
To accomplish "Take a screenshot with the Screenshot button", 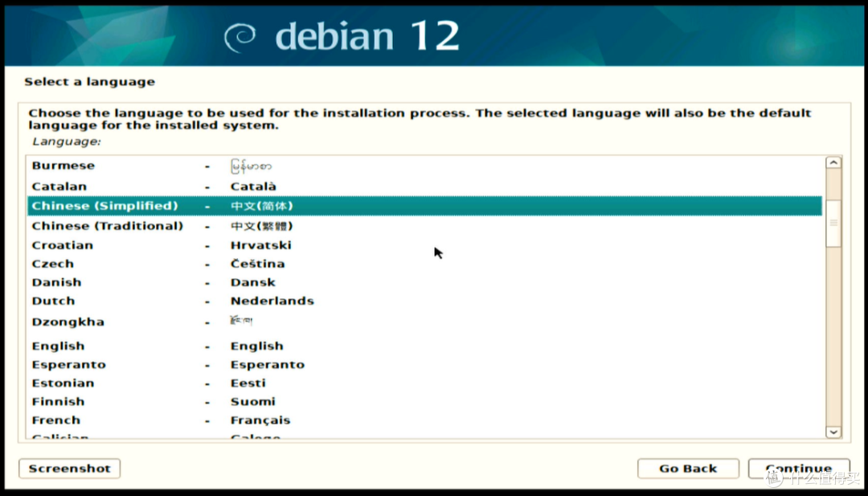I will pos(68,468).
